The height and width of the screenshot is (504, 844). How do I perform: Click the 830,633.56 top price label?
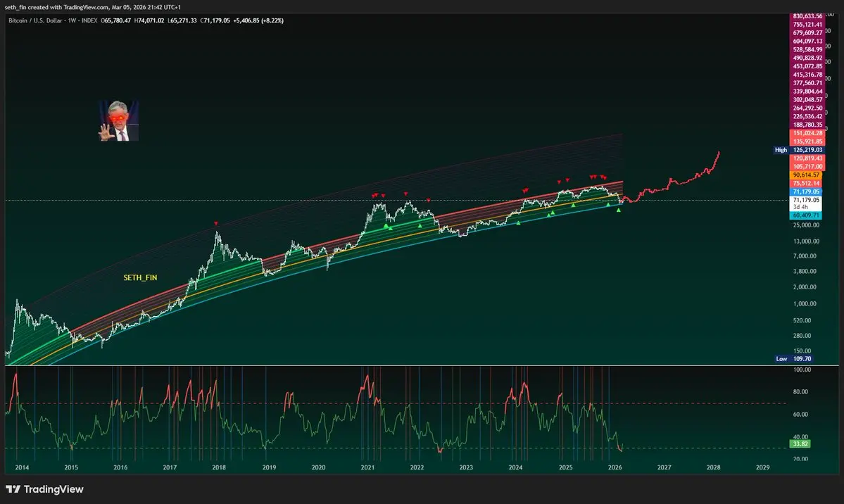coord(807,16)
